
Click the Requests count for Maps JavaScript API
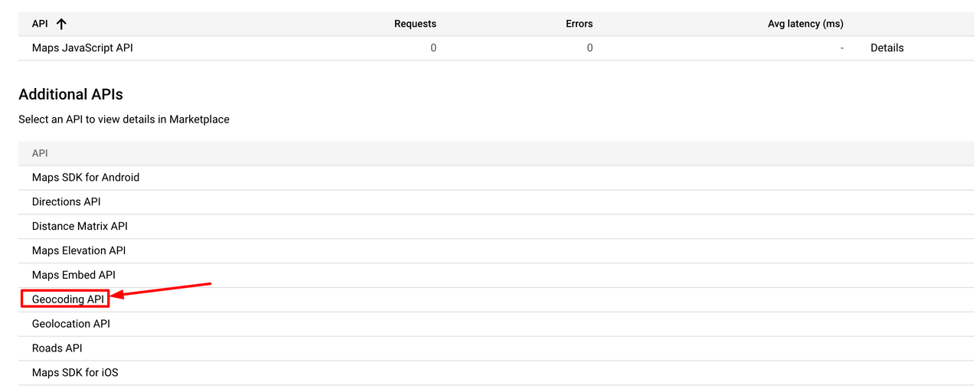pyautogui.click(x=433, y=47)
